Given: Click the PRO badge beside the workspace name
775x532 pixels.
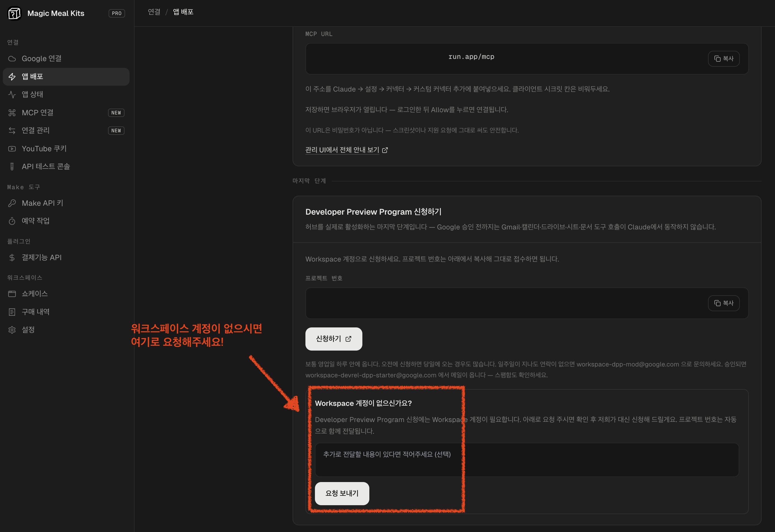Looking at the screenshot, I should (x=117, y=13).
